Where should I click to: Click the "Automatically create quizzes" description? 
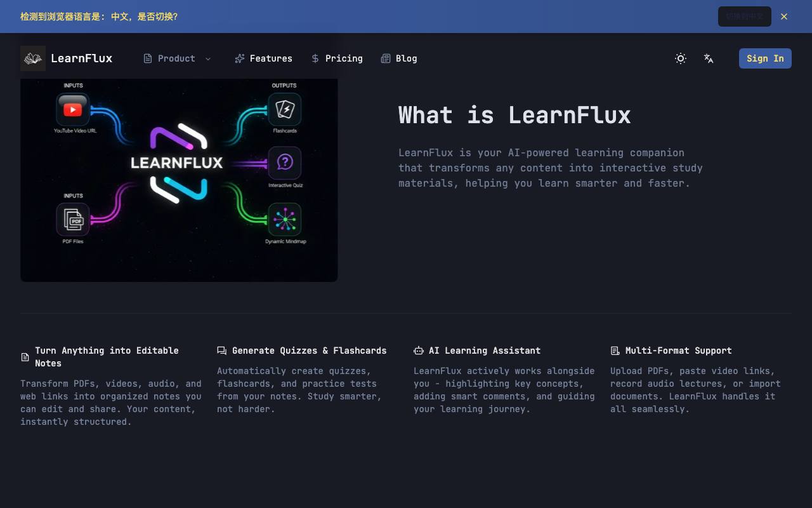click(x=299, y=390)
